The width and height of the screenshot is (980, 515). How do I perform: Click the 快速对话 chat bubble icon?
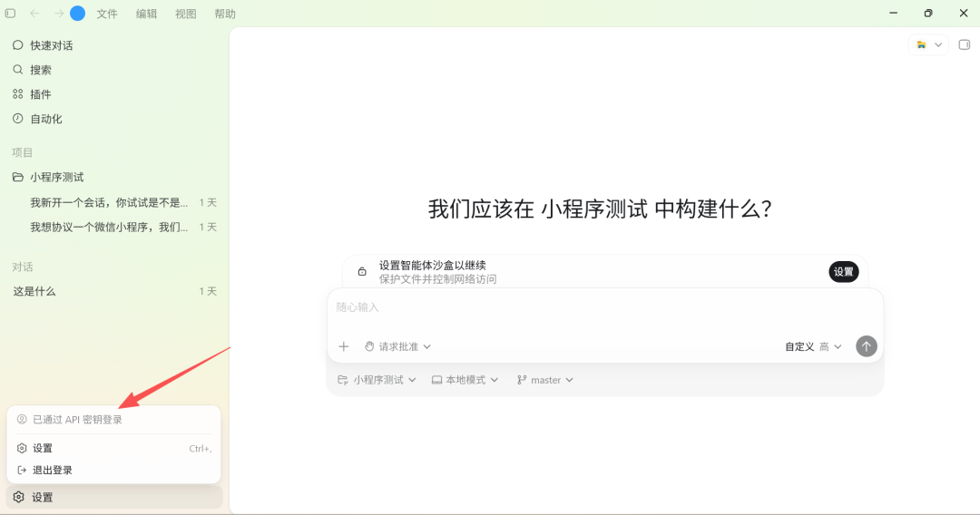[x=17, y=45]
